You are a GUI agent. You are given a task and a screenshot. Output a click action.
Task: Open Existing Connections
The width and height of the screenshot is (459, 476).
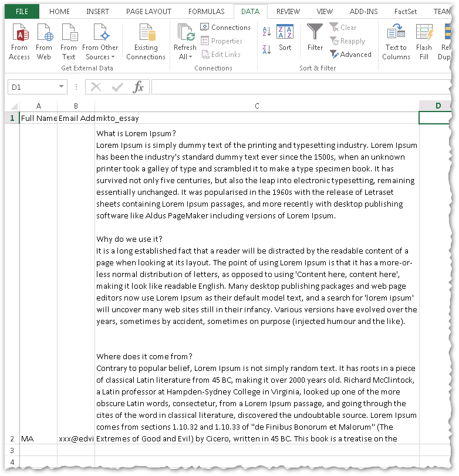(146, 42)
